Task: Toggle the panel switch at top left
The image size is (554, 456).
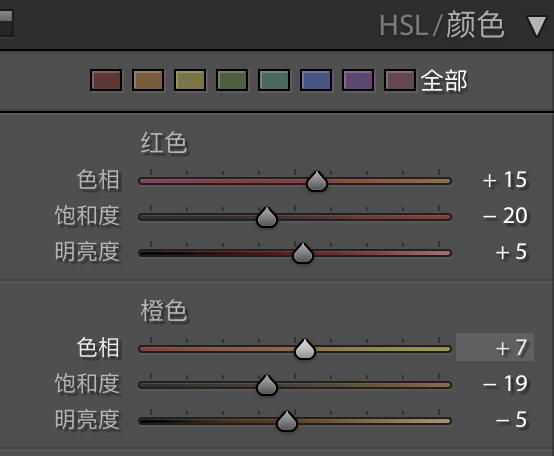Action: pos(6,23)
